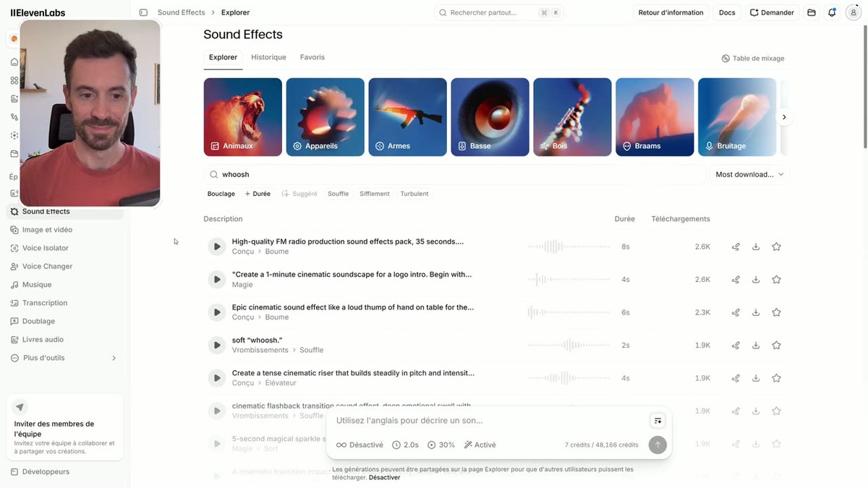Viewport: 868px width, 488px height.
Task: Click the Demander button
Action: pos(772,12)
